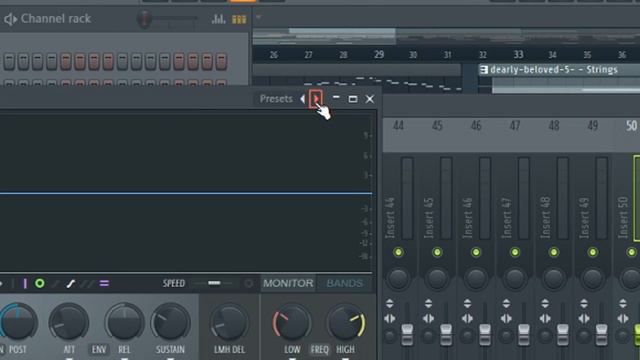640x360 pixels.
Task: Mute mixer track Insert 48
Action: 553,252
